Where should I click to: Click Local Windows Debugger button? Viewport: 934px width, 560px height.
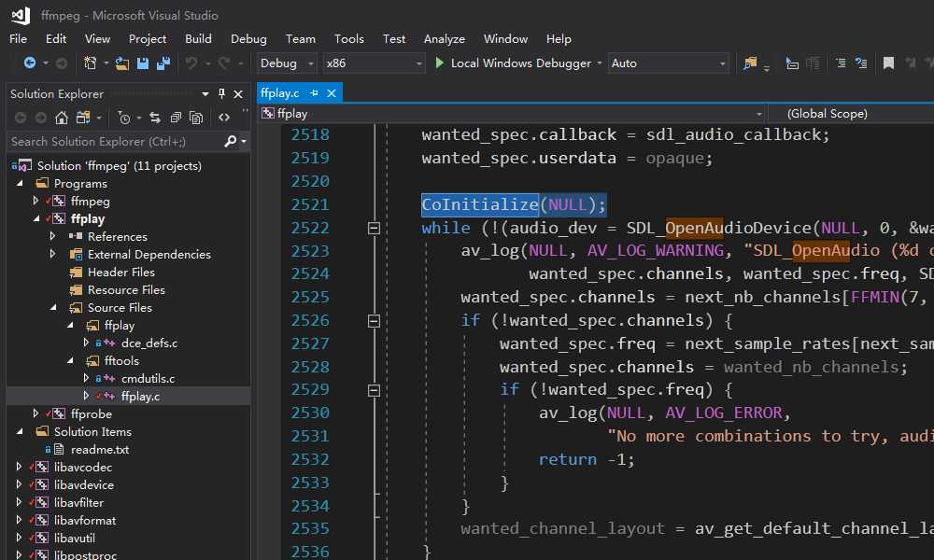pyautogui.click(x=514, y=63)
